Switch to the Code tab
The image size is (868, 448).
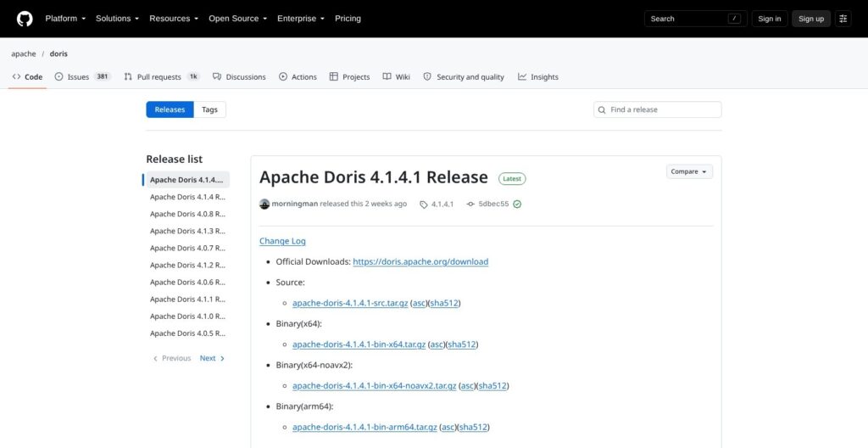[x=27, y=77]
